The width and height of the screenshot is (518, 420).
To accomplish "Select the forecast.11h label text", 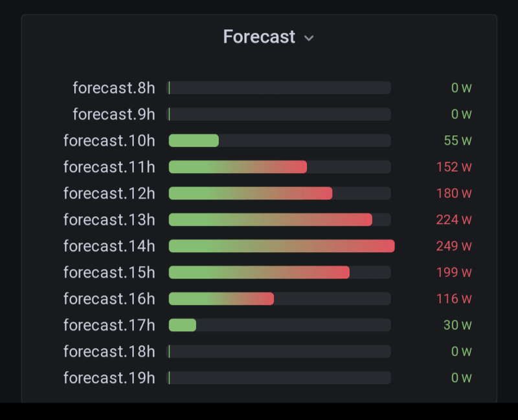I will pyautogui.click(x=109, y=167).
